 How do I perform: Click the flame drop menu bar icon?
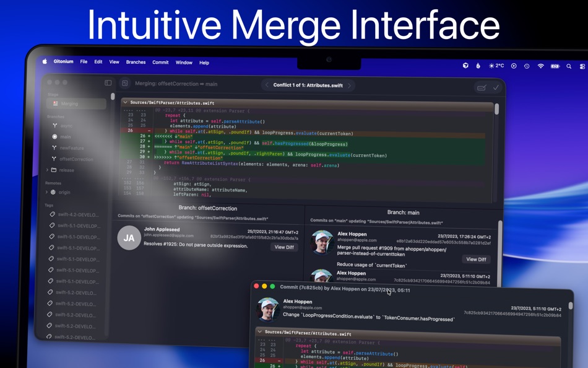[478, 66]
